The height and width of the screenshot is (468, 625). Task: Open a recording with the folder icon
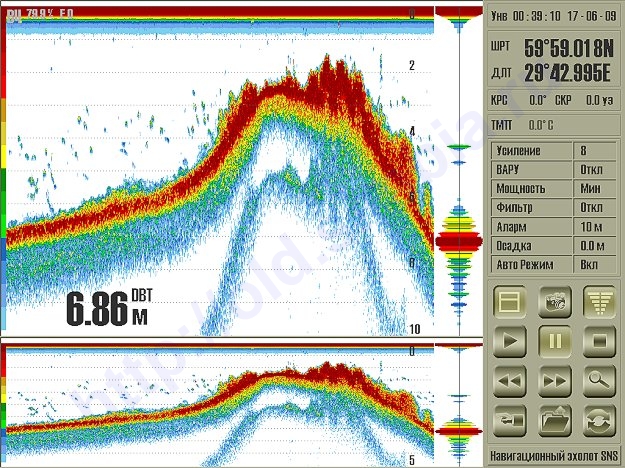554,421
